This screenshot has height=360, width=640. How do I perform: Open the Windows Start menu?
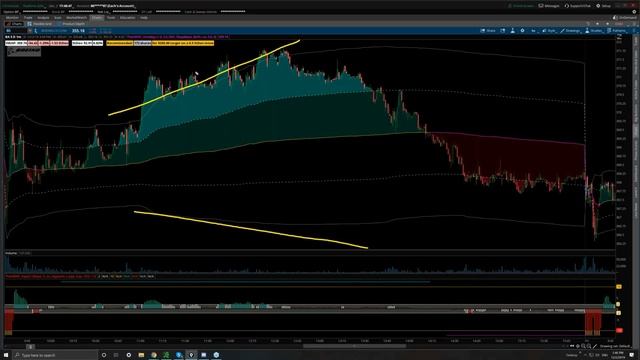(x=6, y=355)
